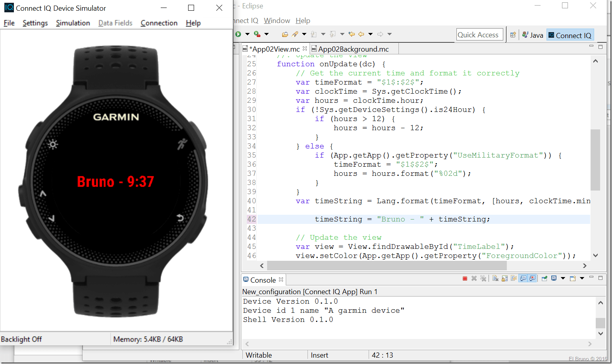Screen dimensions: 612x364
Task: Expand the Run button dropdown arrow
Action: click(x=247, y=34)
